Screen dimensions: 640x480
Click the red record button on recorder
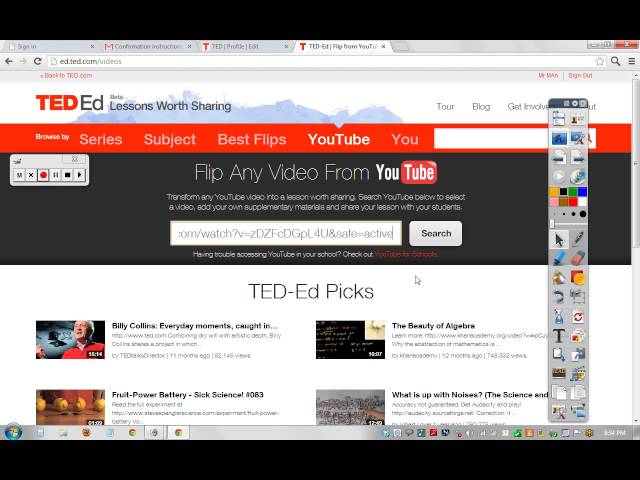[x=43, y=175]
